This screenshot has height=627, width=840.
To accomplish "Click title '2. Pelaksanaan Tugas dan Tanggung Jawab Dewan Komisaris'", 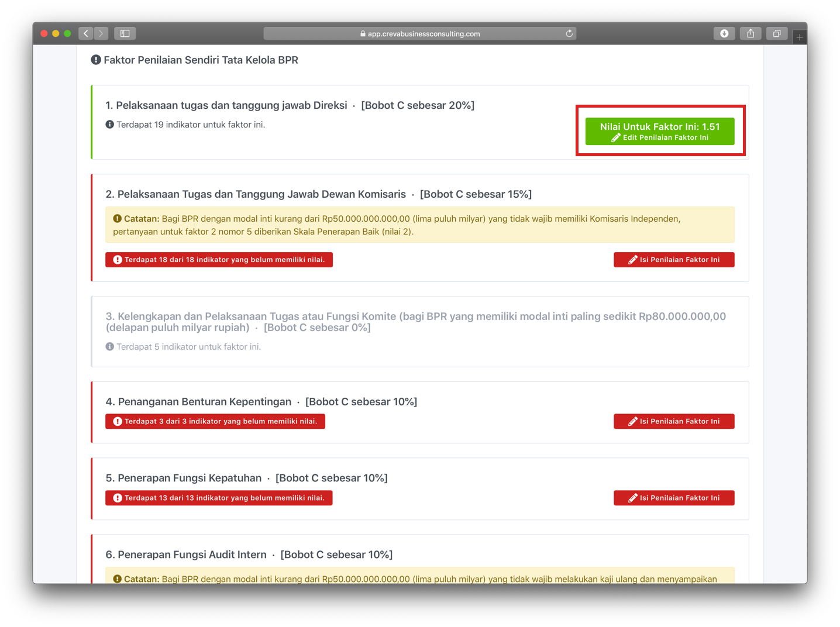I will tap(256, 194).
